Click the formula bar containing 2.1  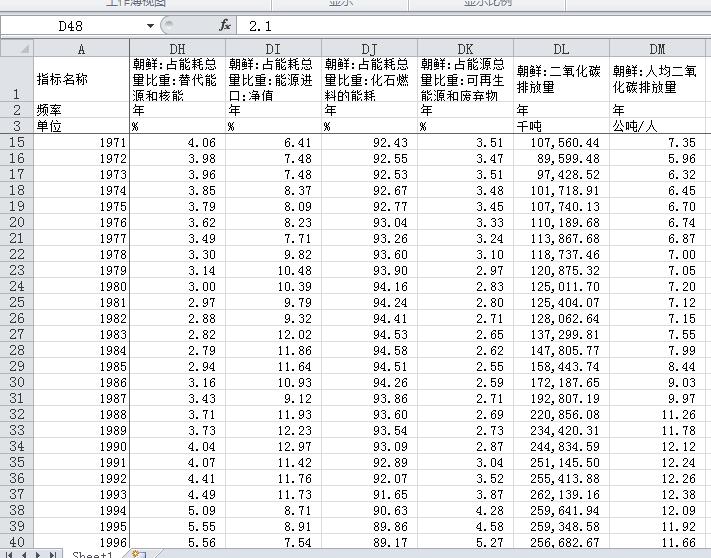(x=472, y=26)
